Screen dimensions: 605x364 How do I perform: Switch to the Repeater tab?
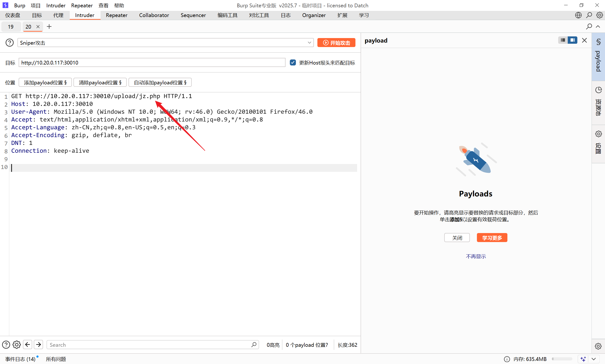point(117,15)
